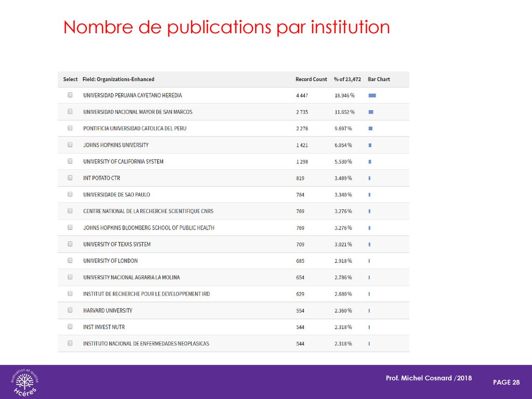The width and height of the screenshot is (532, 399).
Task: Check the Universidad Nacional Mayor de San Marcos checkbox
Action: [70, 111]
